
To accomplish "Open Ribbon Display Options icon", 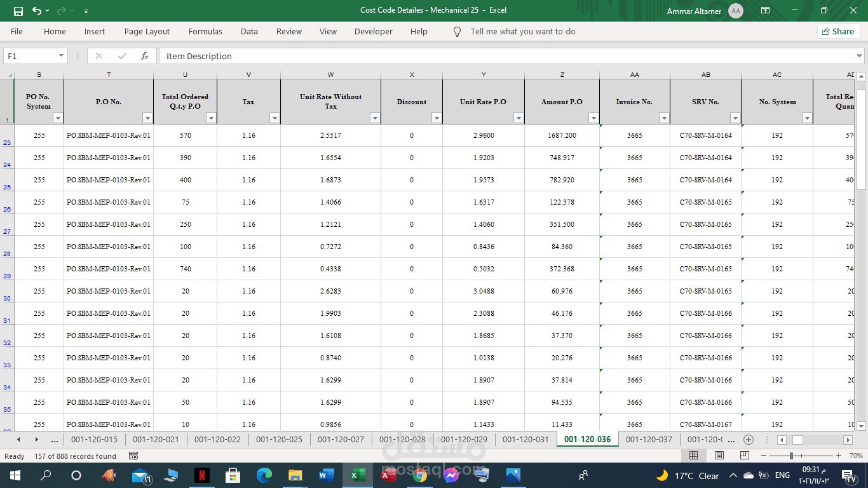I will [765, 11].
